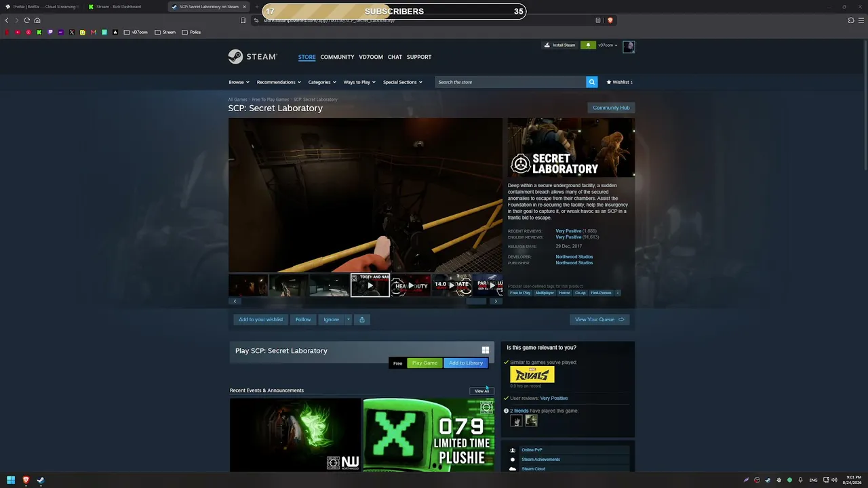Expand the Browse dropdown
Viewport: 868px width, 488px height.
(x=239, y=82)
